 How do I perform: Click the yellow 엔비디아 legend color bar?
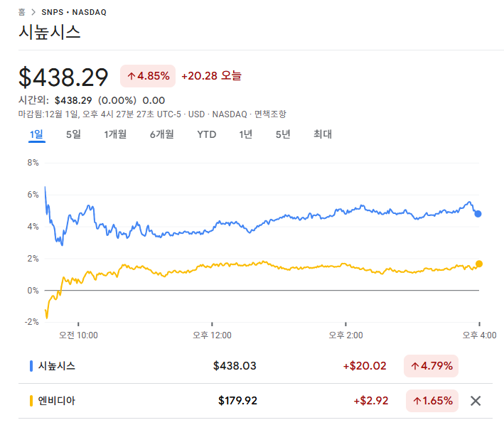pyautogui.click(x=31, y=401)
